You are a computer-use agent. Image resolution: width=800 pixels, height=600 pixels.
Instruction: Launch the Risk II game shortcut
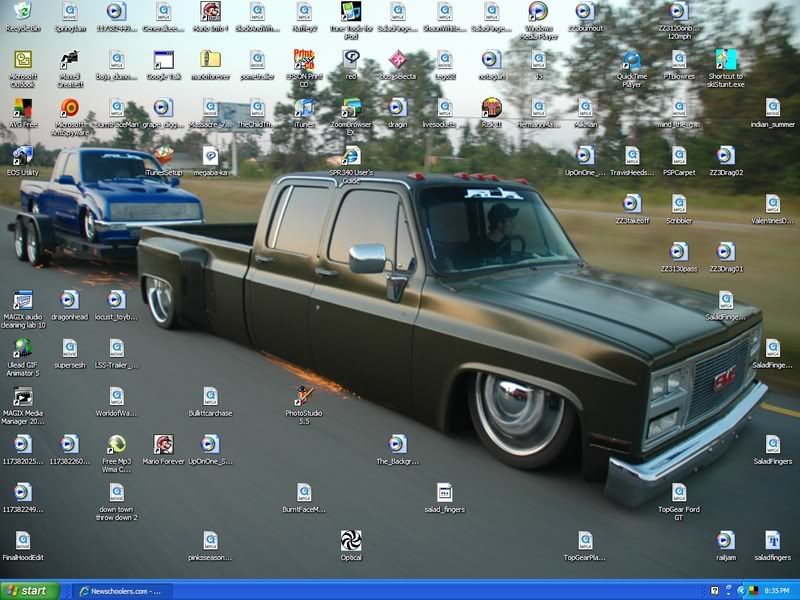point(491,108)
